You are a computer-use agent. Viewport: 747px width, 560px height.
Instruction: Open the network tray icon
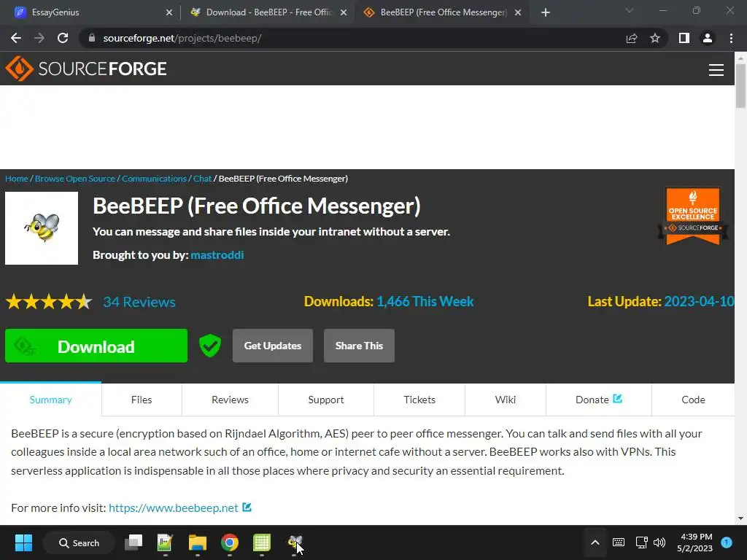[x=642, y=542]
